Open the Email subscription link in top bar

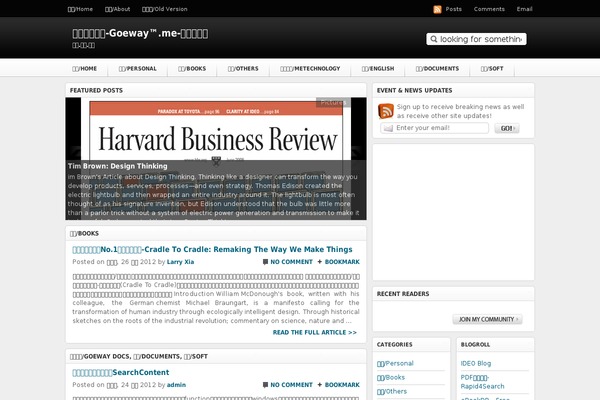click(524, 9)
